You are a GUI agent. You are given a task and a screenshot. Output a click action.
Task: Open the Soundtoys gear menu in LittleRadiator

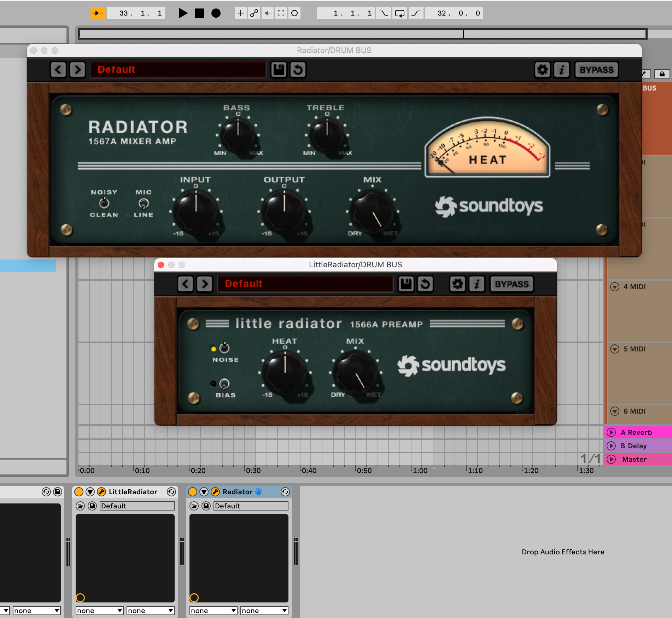(x=458, y=284)
